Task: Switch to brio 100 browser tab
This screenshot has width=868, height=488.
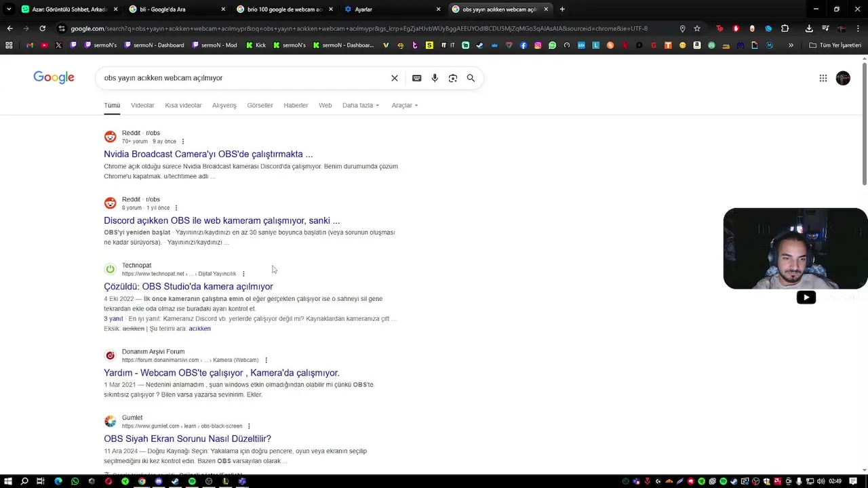Action: point(285,9)
